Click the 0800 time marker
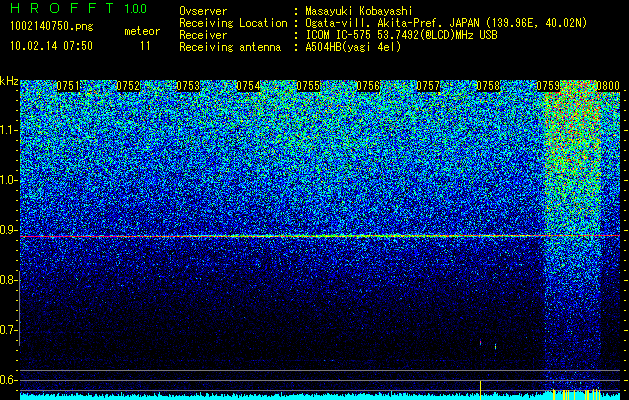 608,86
